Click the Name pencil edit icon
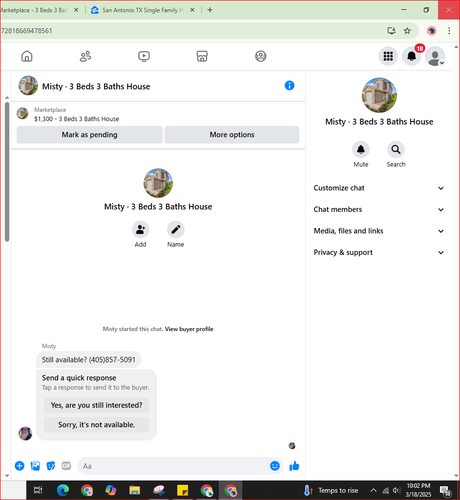This screenshot has width=460, height=500. click(176, 230)
